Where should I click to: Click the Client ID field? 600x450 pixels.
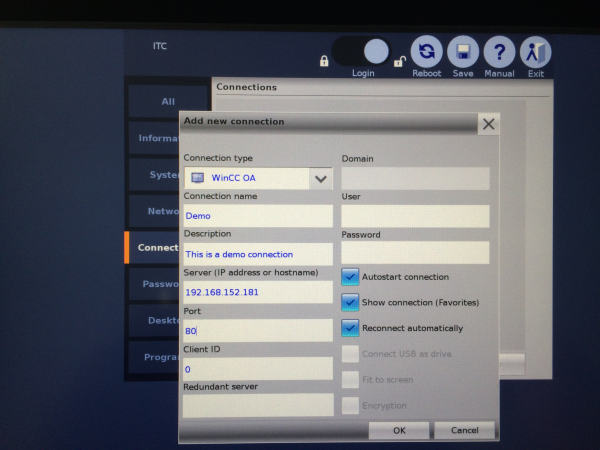click(x=258, y=368)
